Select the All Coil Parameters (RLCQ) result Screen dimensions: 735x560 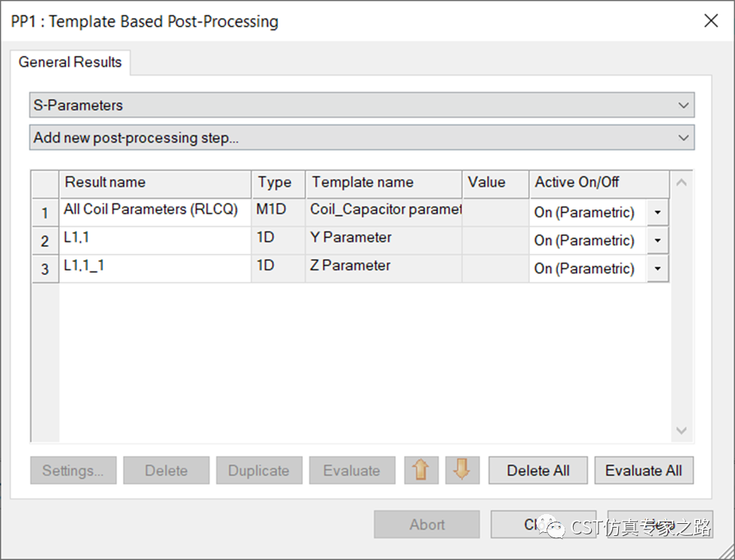click(x=151, y=210)
